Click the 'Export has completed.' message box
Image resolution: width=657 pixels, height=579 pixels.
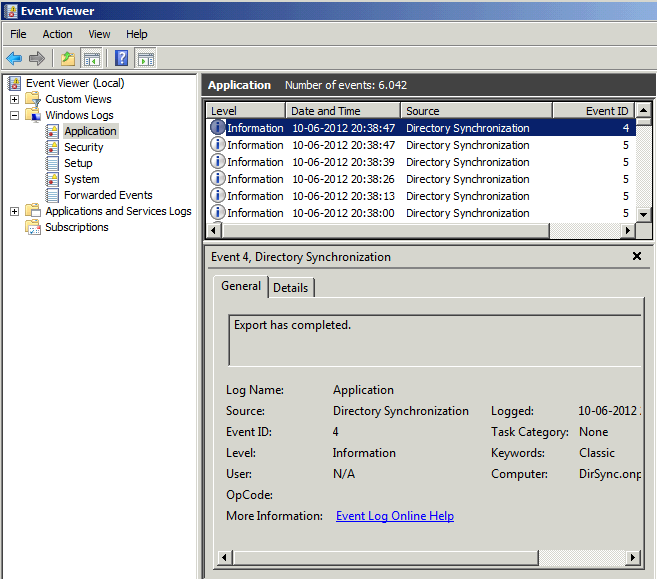coord(435,341)
